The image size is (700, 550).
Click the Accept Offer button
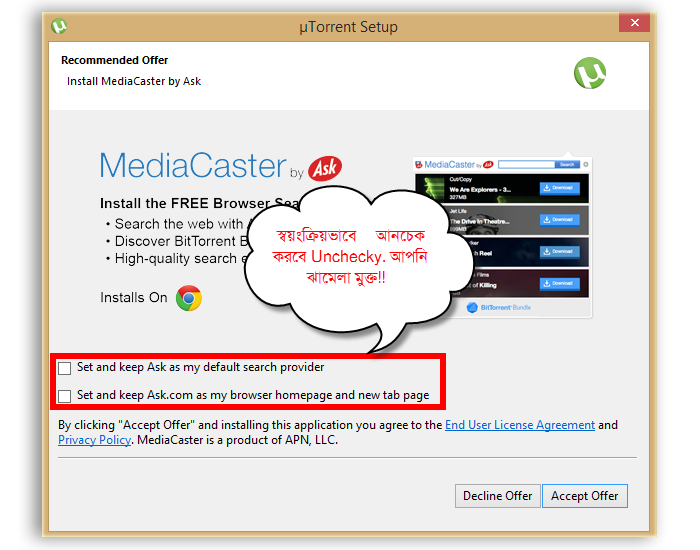[584, 496]
